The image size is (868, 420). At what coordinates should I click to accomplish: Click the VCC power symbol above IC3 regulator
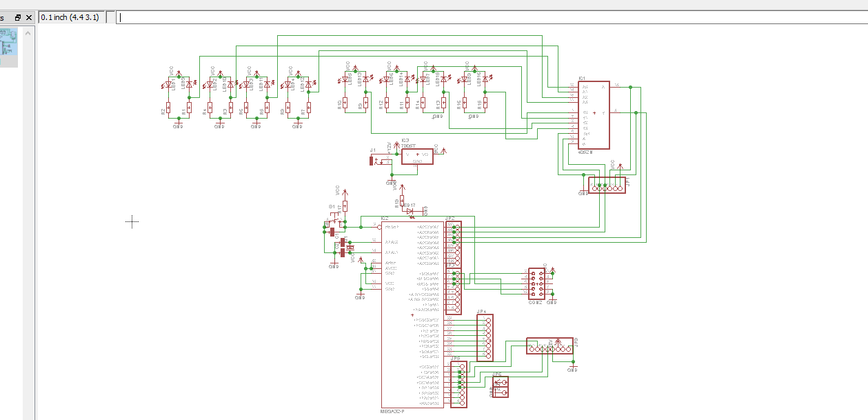[x=443, y=150]
